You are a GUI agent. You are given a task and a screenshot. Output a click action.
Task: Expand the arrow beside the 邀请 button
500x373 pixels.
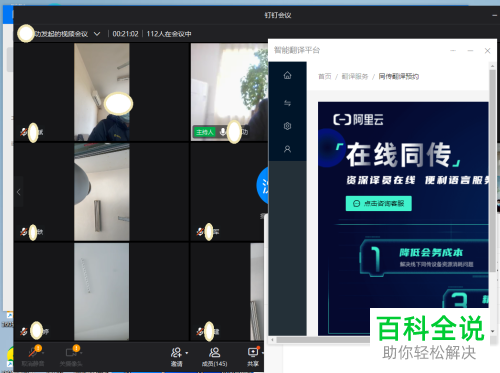(x=187, y=353)
